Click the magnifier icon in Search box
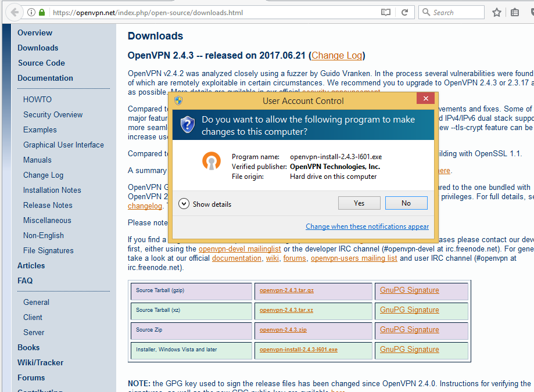534x392 pixels. [x=426, y=12]
